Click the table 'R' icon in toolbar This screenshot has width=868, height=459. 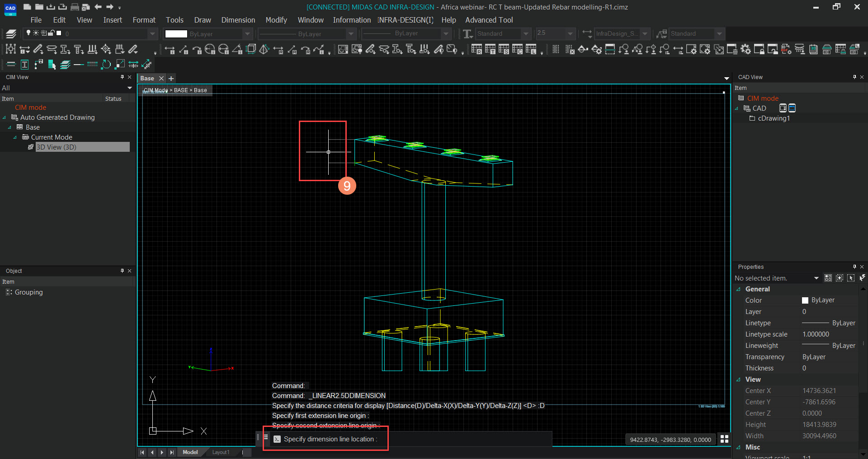pyautogui.click(x=476, y=49)
